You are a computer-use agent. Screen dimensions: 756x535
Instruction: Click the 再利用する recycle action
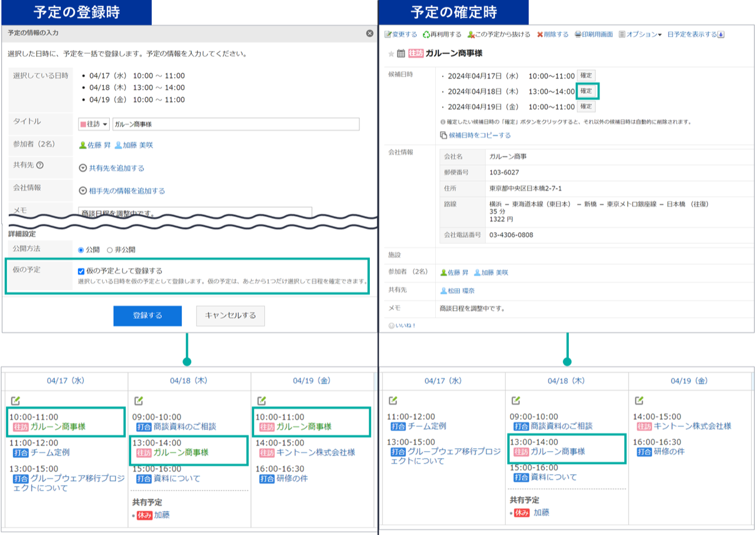(442, 35)
